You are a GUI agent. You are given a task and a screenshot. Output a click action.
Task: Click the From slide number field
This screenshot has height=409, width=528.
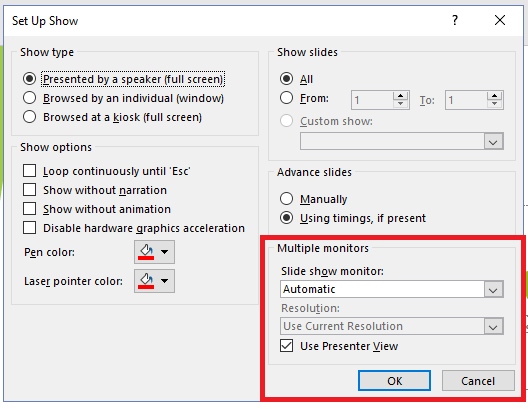click(x=372, y=100)
